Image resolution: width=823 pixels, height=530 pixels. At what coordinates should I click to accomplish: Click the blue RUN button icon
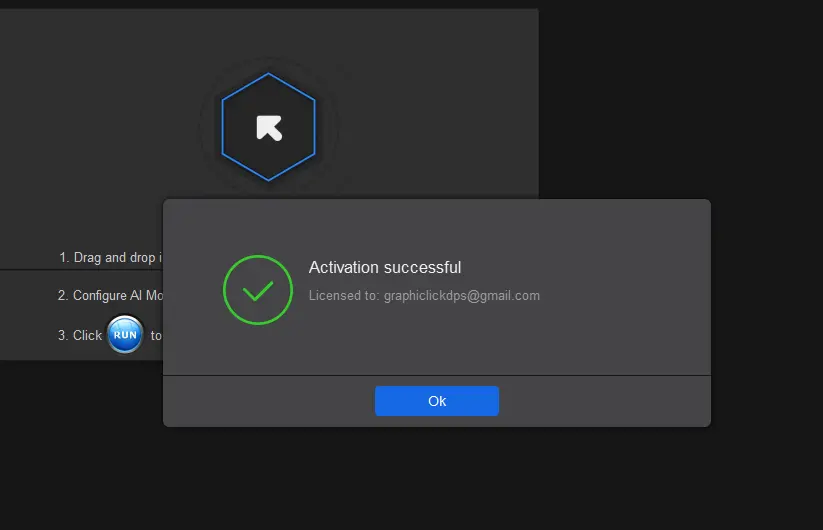pyautogui.click(x=125, y=335)
